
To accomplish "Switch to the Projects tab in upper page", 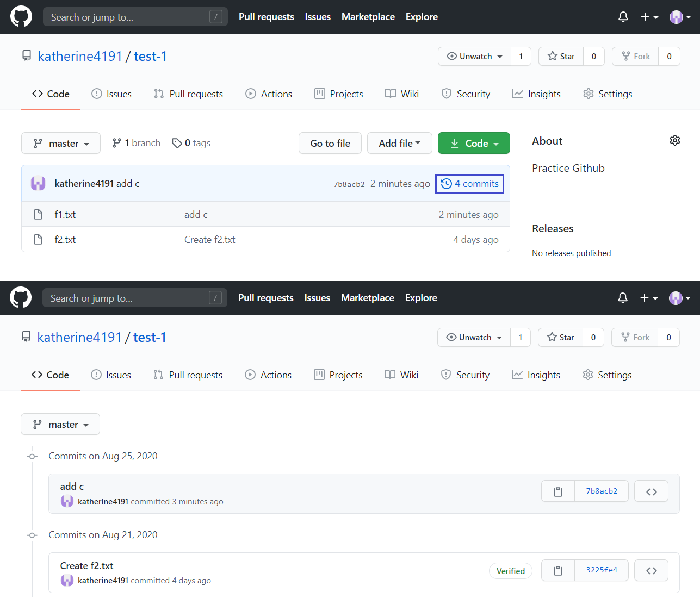I will click(339, 94).
